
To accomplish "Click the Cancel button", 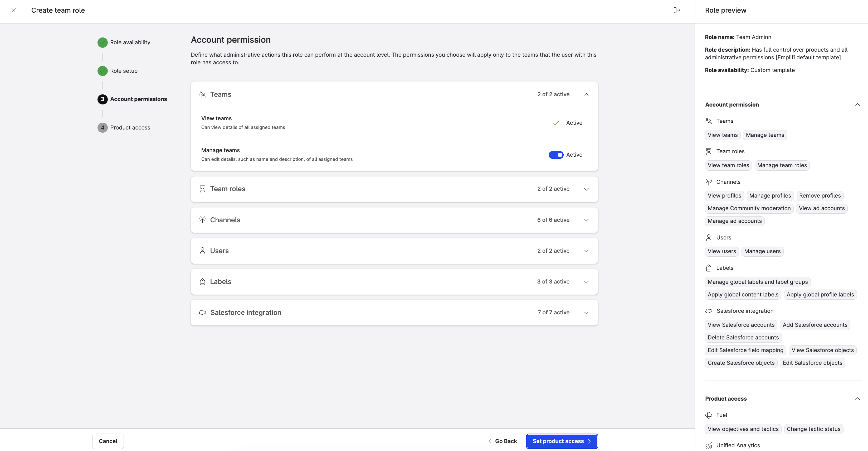I will (108, 441).
